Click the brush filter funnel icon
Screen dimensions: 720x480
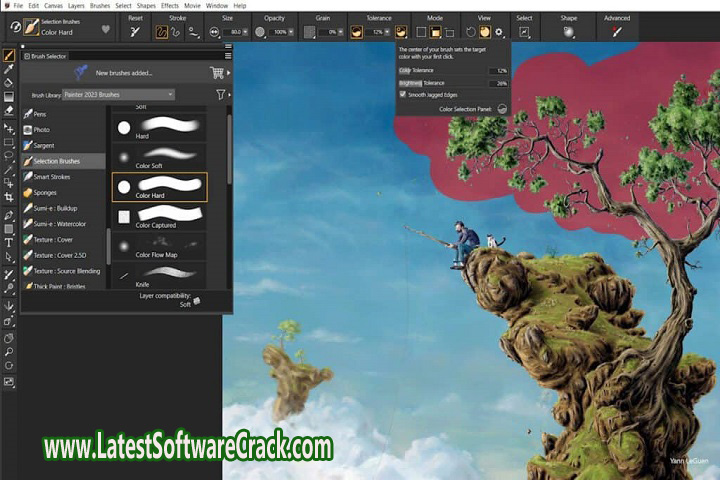click(x=220, y=94)
